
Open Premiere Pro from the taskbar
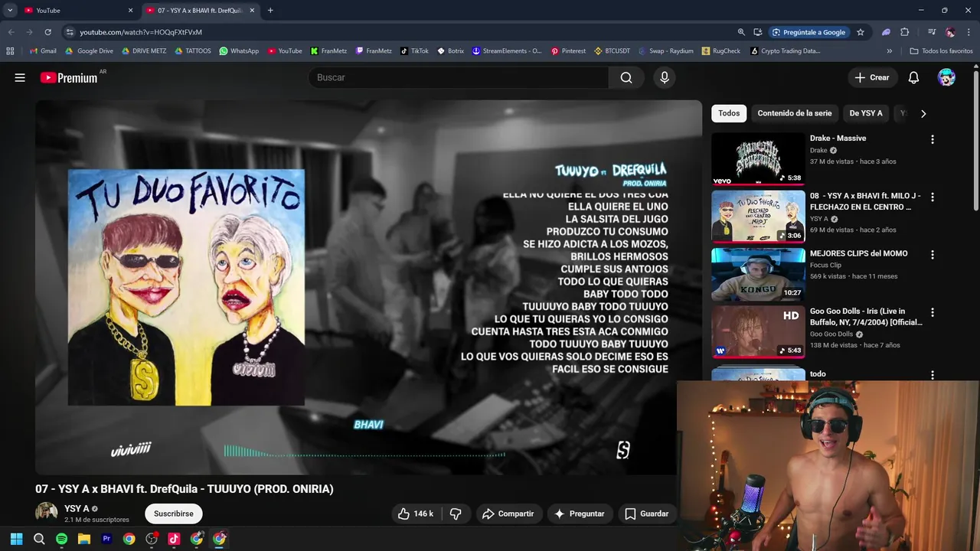[106, 539]
